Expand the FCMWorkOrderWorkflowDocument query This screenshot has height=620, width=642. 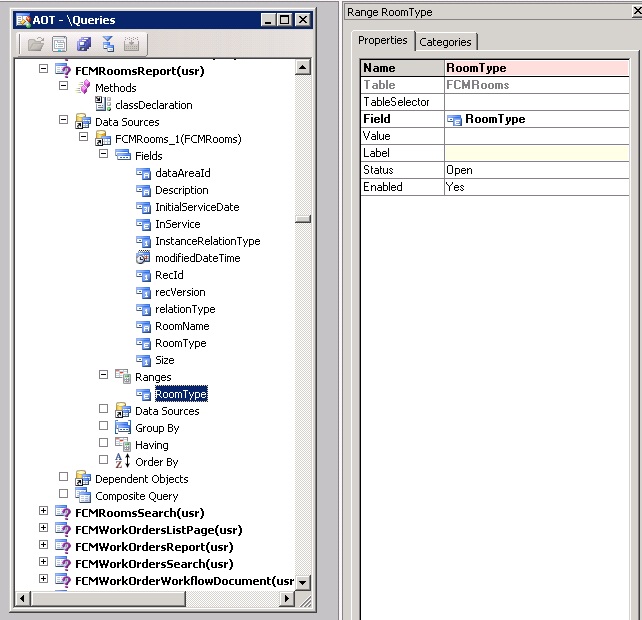[x=43, y=579]
